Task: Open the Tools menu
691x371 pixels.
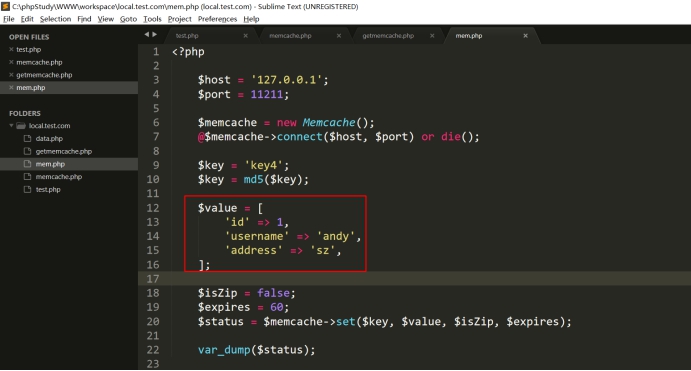Action: point(152,19)
